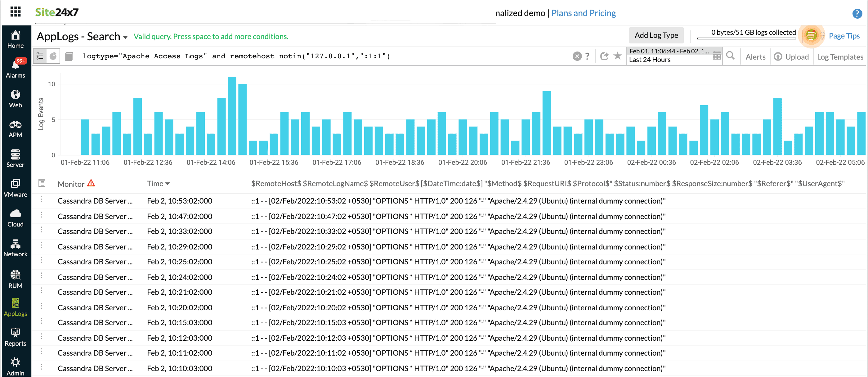This screenshot has width=868, height=377.
Task: Run the search with magnifier icon
Action: click(x=730, y=56)
